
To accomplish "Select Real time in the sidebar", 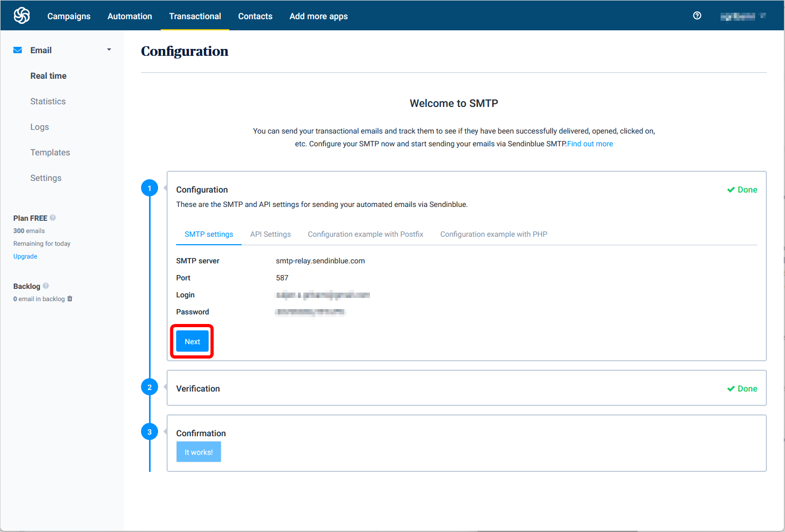I will 48,76.
